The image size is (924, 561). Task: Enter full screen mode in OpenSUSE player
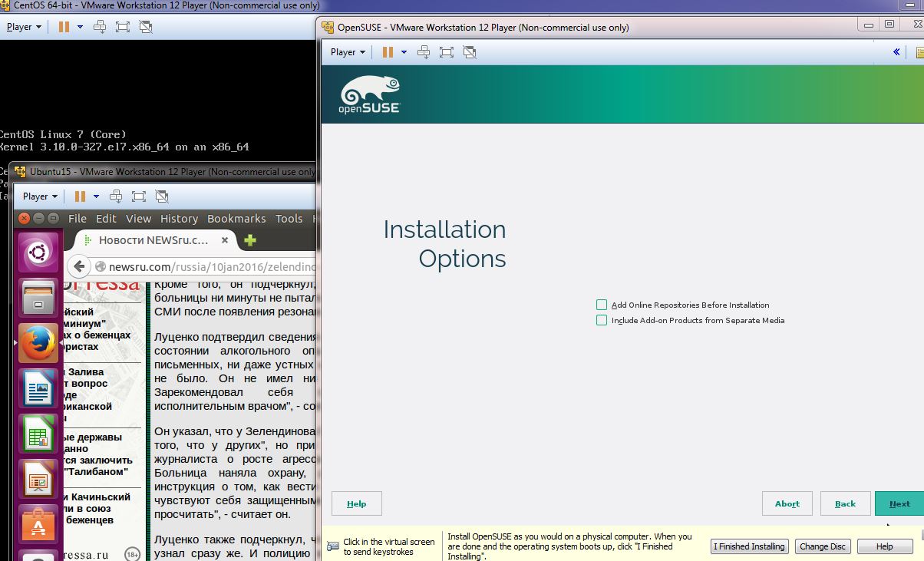pyautogui.click(x=447, y=52)
